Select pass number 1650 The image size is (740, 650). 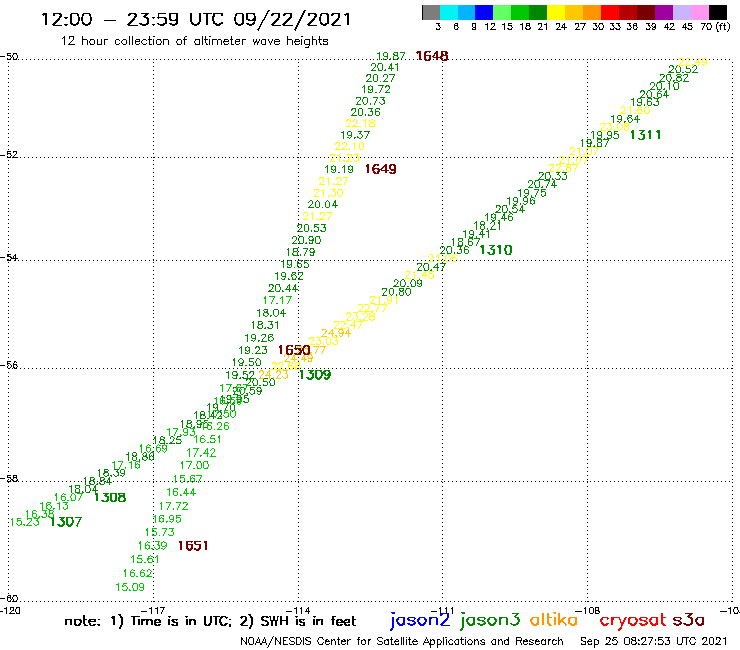294,350
